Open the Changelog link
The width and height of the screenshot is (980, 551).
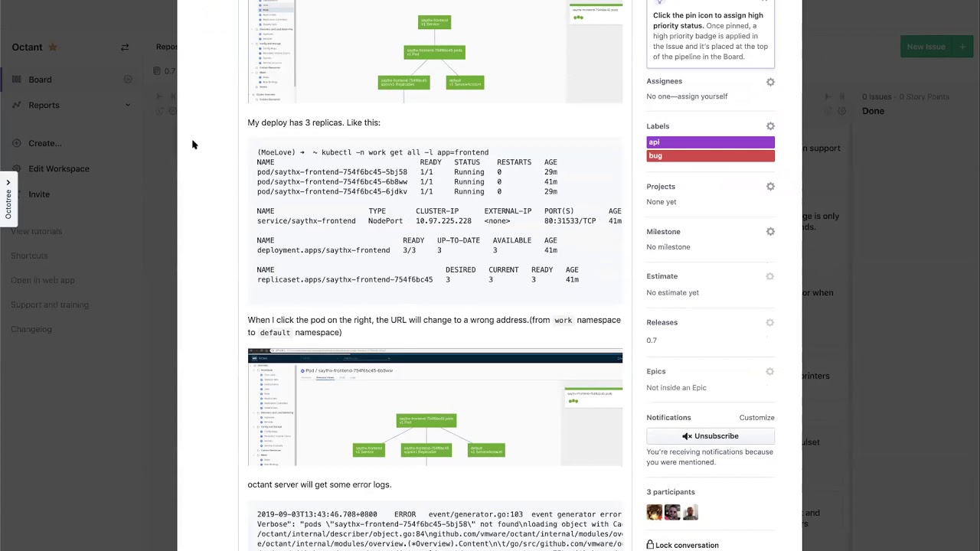pos(31,329)
